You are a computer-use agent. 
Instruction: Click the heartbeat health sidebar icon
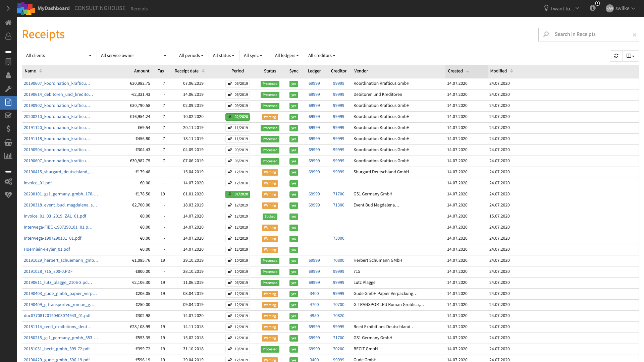pyautogui.click(x=8, y=195)
